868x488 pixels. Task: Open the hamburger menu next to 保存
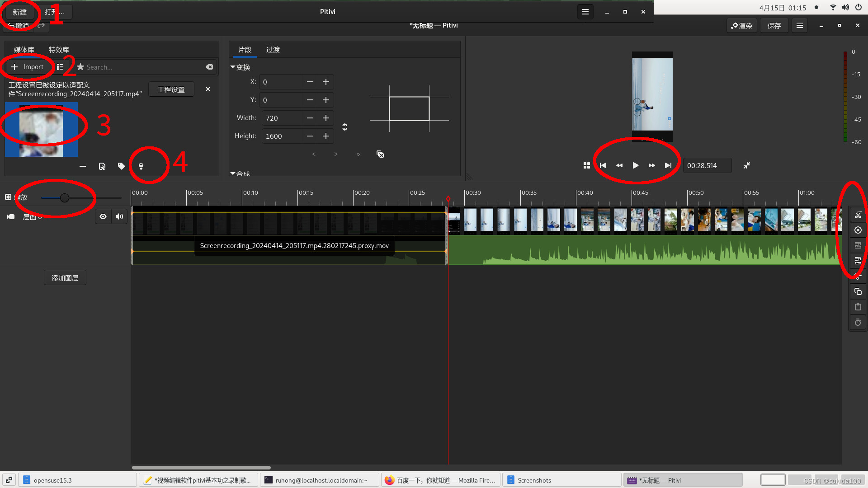tap(799, 26)
